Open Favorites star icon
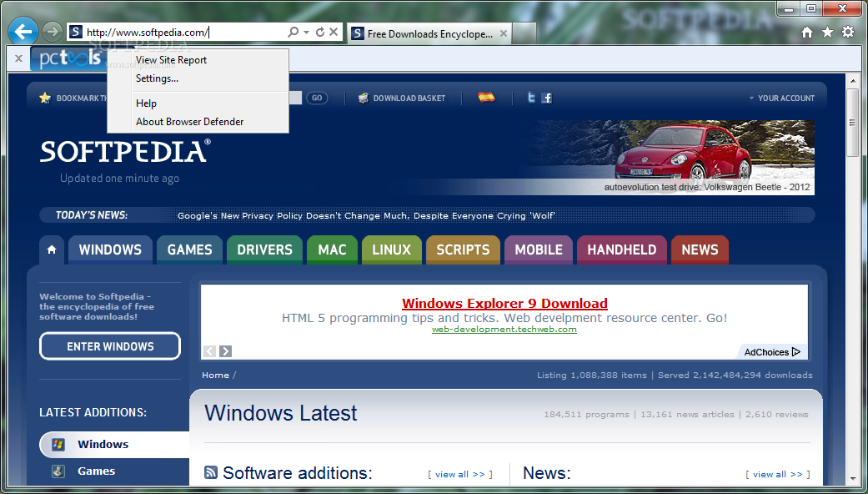Image resolution: width=868 pixels, height=494 pixels. [x=828, y=33]
